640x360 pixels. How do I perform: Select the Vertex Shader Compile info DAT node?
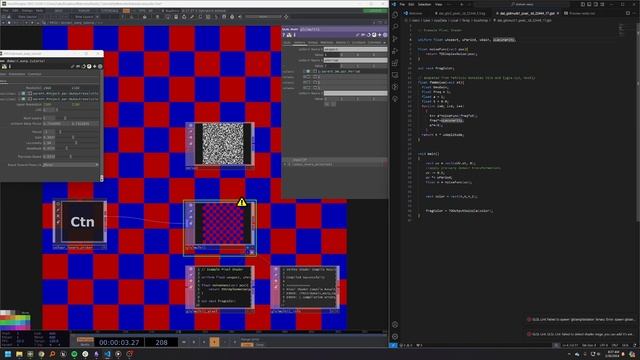point(305,288)
